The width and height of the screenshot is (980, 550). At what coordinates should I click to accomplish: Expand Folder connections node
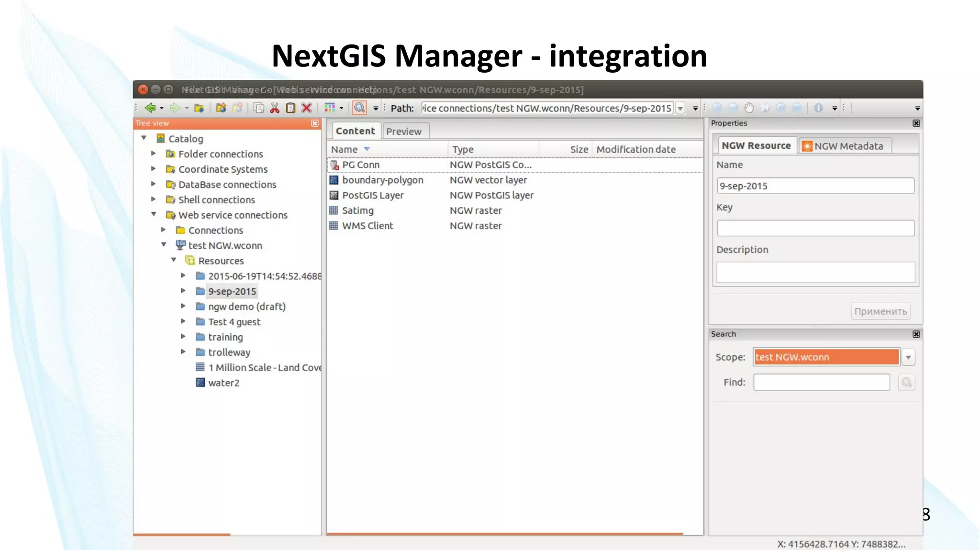coord(154,154)
